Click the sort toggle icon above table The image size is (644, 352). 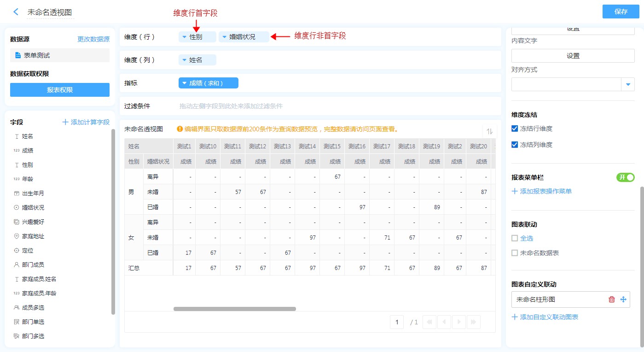[x=489, y=131]
